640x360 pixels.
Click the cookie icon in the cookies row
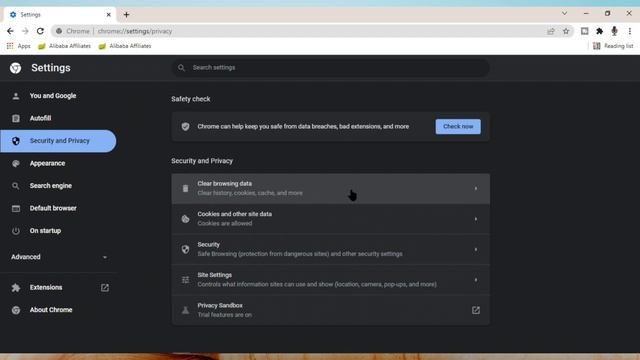tap(185, 219)
